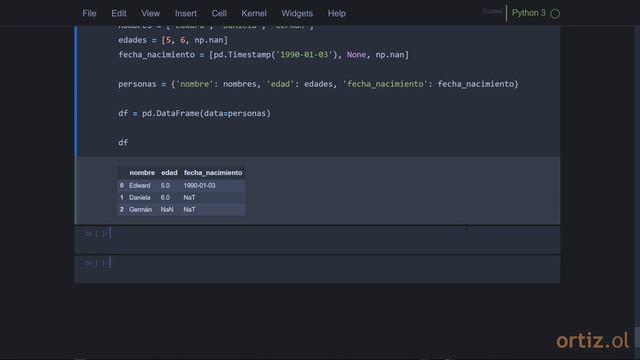
Task: Click the 'Daniela' table cell
Action: tap(140, 198)
